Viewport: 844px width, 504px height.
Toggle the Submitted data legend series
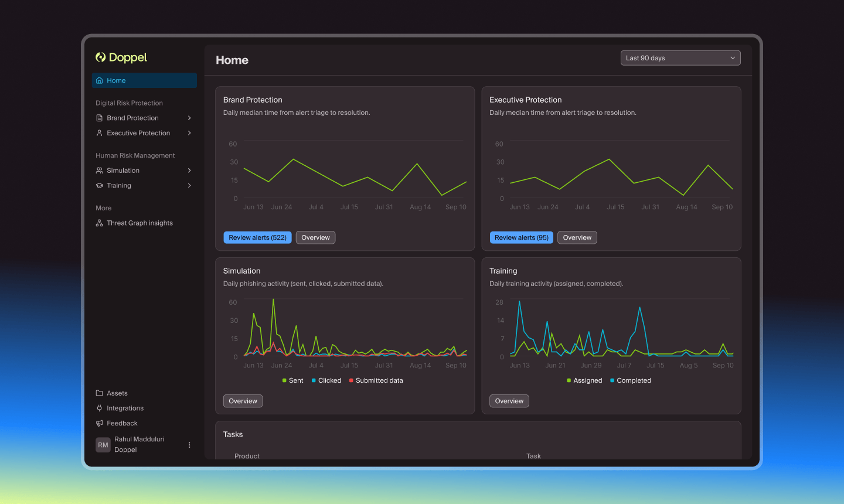[x=376, y=380]
